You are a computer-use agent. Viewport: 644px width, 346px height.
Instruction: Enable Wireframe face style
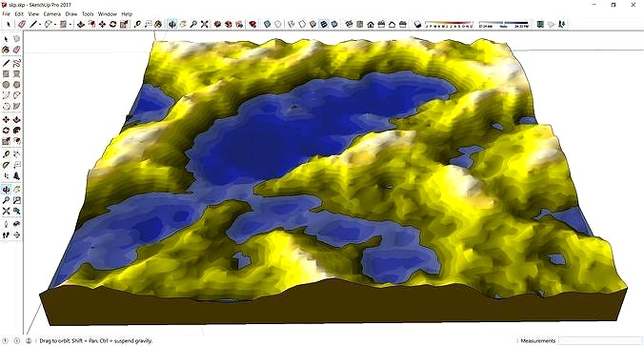click(x=292, y=24)
